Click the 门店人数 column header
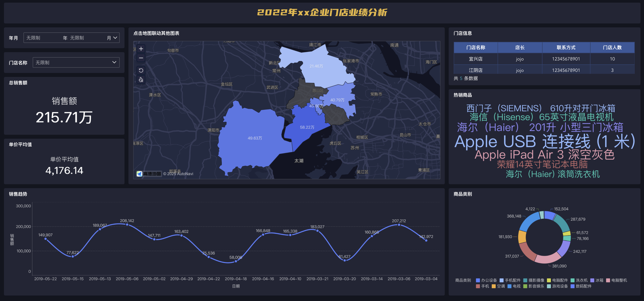The image size is (644, 301). coord(612,48)
